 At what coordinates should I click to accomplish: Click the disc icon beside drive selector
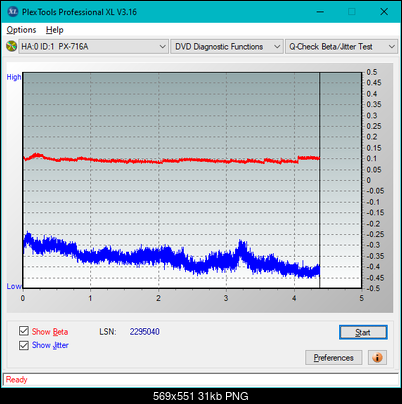point(11,46)
